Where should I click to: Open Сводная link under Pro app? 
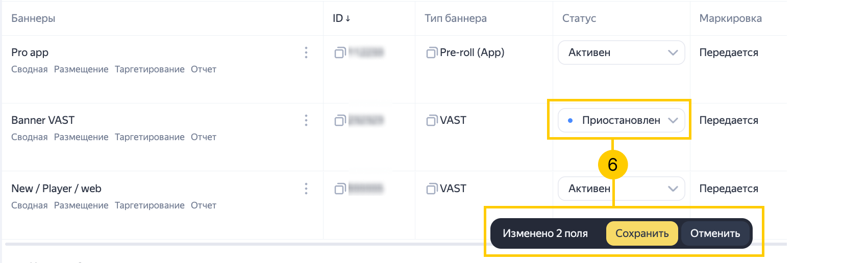coord(30,69)
